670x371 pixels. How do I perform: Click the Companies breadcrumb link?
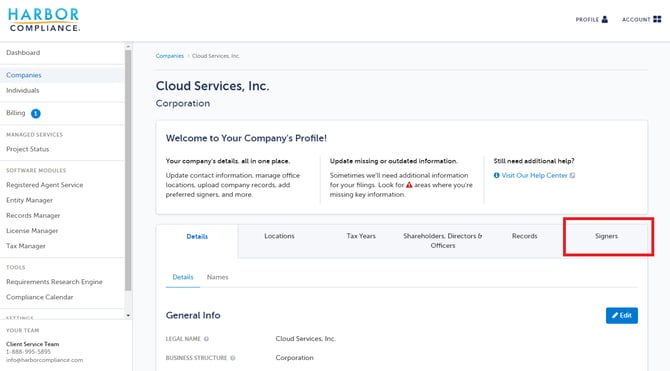click(170, 56)
